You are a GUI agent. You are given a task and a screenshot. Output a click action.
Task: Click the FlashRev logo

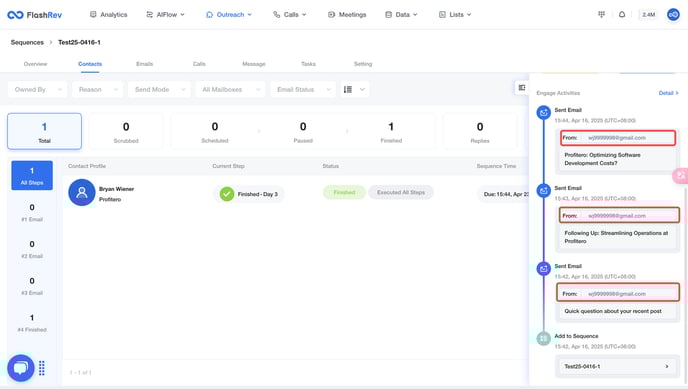pos(35,15)
